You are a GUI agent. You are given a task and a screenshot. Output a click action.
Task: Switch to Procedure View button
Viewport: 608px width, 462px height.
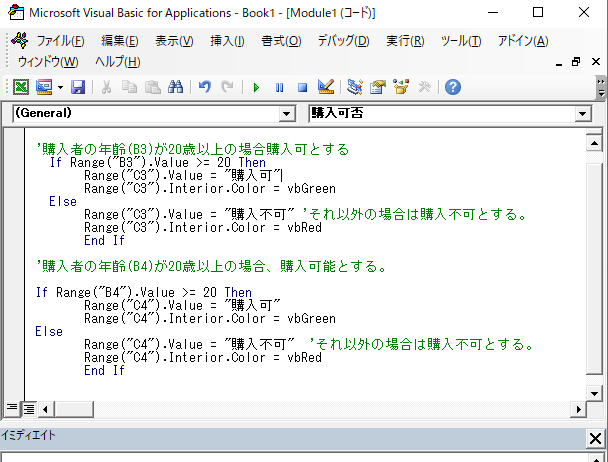click(x=12, y=408)
